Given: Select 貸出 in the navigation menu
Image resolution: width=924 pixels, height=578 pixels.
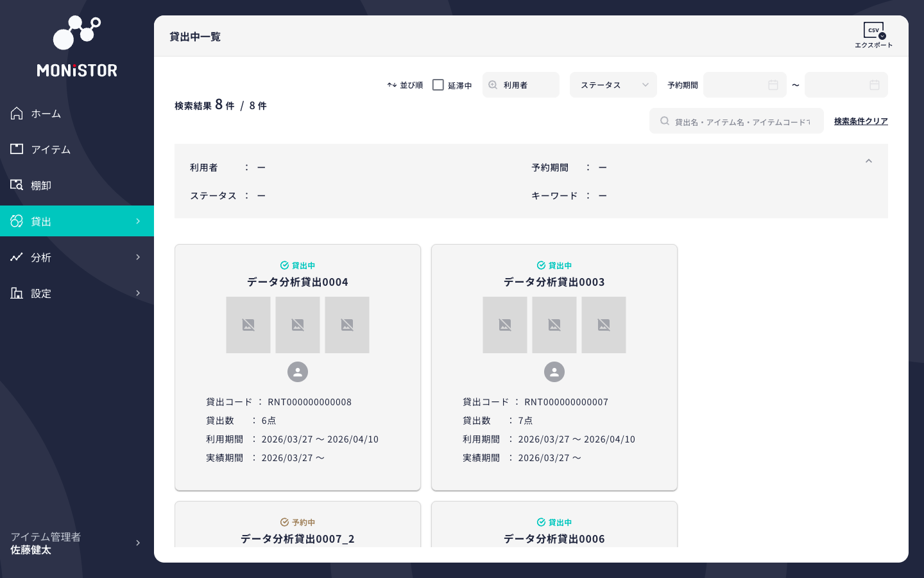Looking at the screenshot, I should click(41, 221).
